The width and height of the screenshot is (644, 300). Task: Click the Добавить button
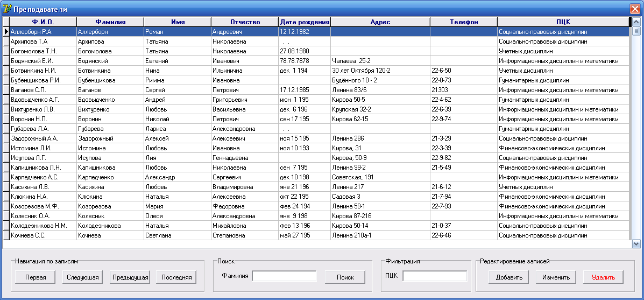(x=509, y=277)
